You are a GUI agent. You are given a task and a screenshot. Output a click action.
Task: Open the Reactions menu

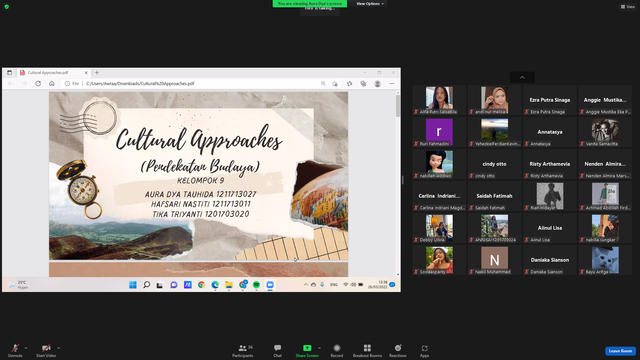tap(398, 350)
